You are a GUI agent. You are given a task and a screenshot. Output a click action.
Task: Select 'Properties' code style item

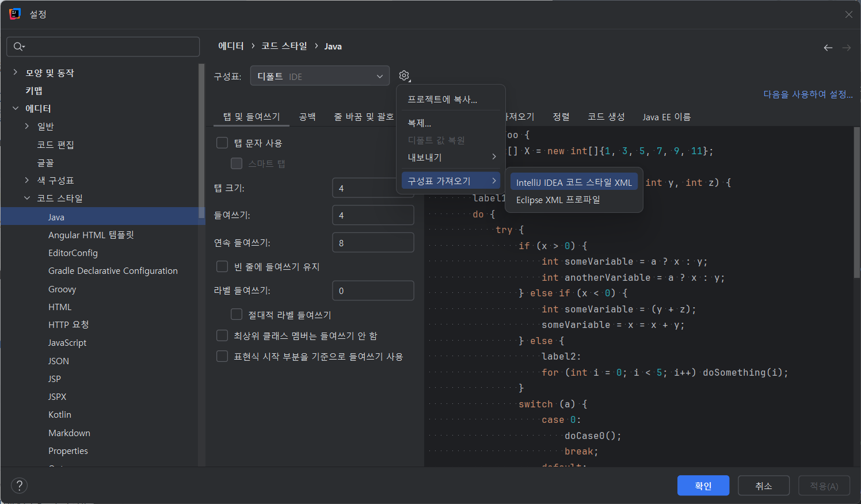click(68, 450)
